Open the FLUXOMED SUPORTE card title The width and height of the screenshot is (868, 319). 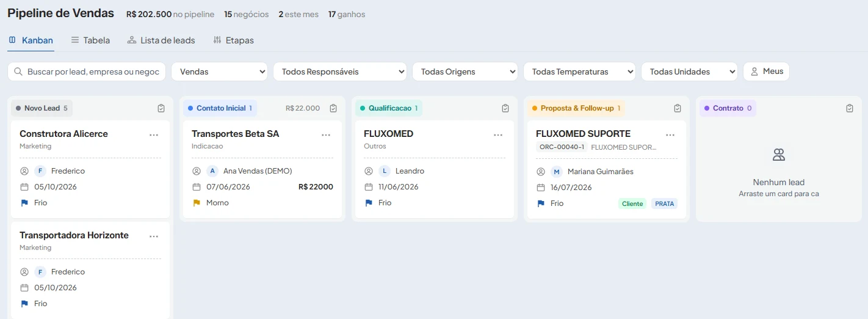583,134
